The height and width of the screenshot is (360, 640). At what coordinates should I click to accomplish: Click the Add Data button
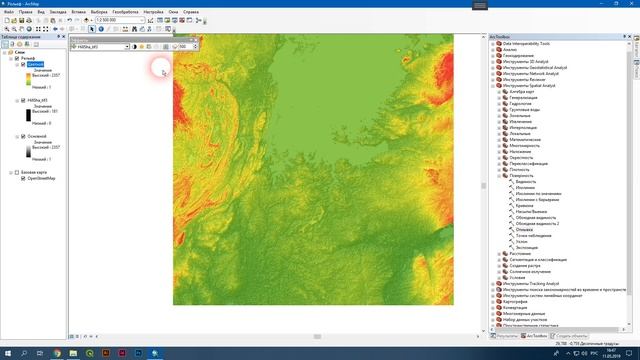[x=86, y=20]
